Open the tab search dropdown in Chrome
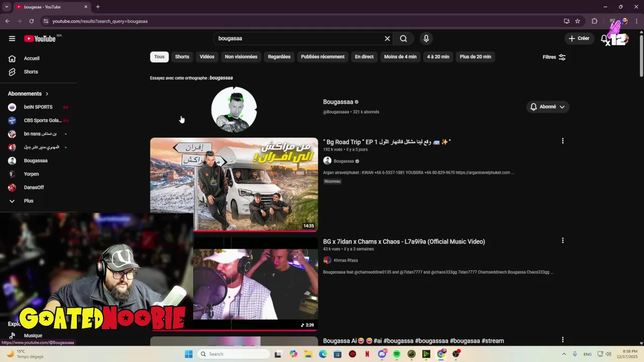 [x=7, y=7]
